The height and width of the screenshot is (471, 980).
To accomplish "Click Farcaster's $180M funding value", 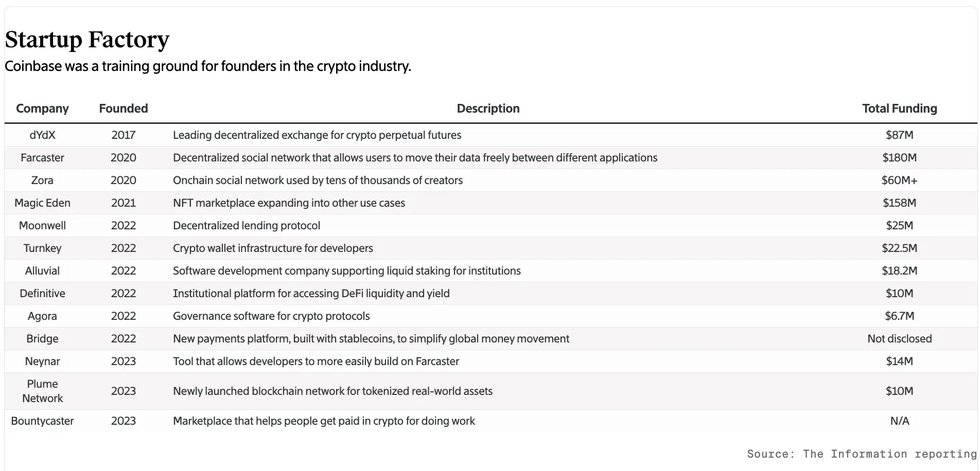I will 899,158.
